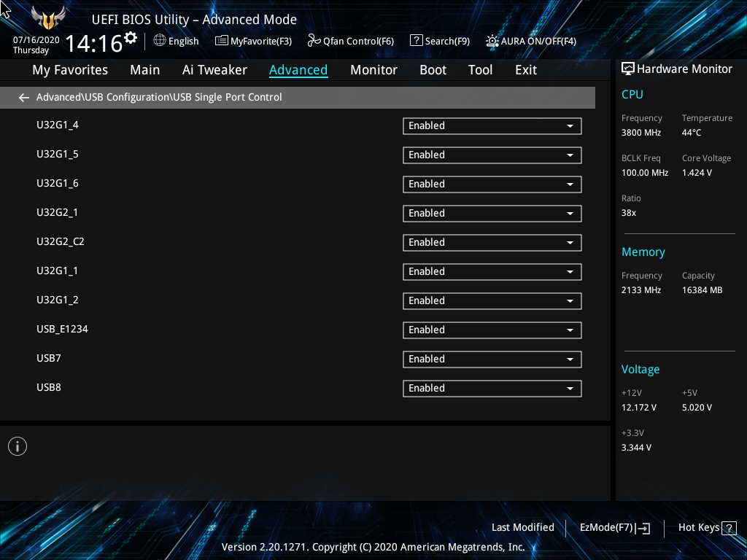Image resolution: width=747 pixels, height=560 pixels.
Task: Open the time settings gear icon
Action: coord(131,38)
